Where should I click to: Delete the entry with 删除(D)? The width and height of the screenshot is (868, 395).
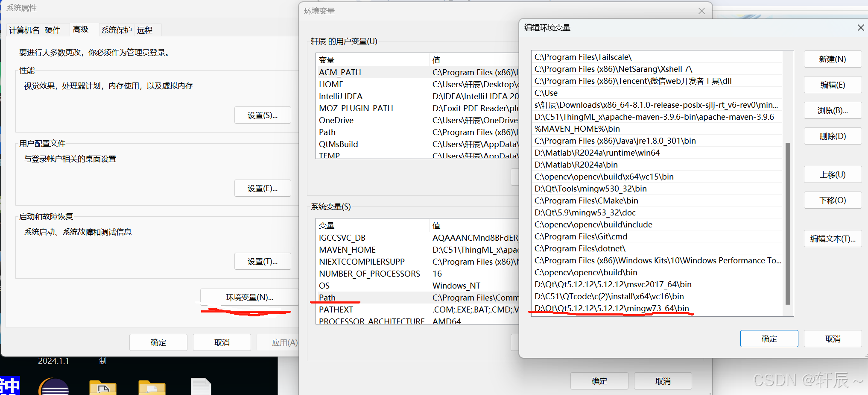833,136
